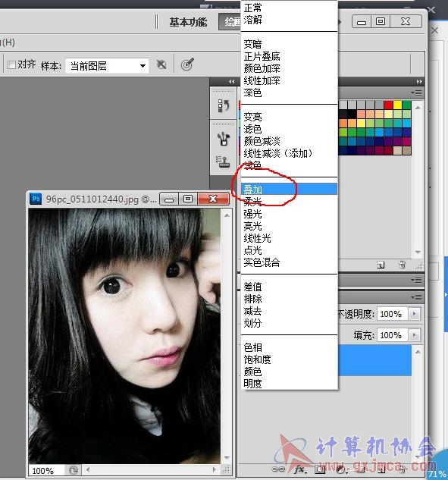Switch to the 基本功能 workspace

click(188, 22)
